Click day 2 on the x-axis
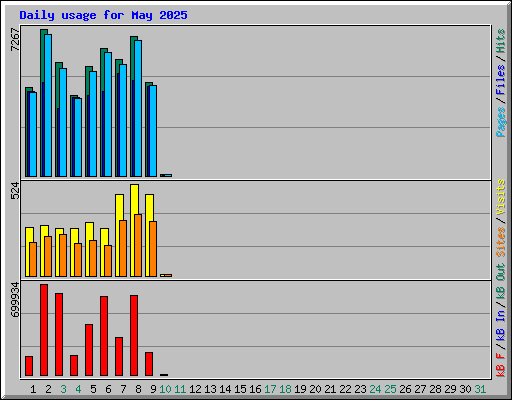 coord(48,389)
